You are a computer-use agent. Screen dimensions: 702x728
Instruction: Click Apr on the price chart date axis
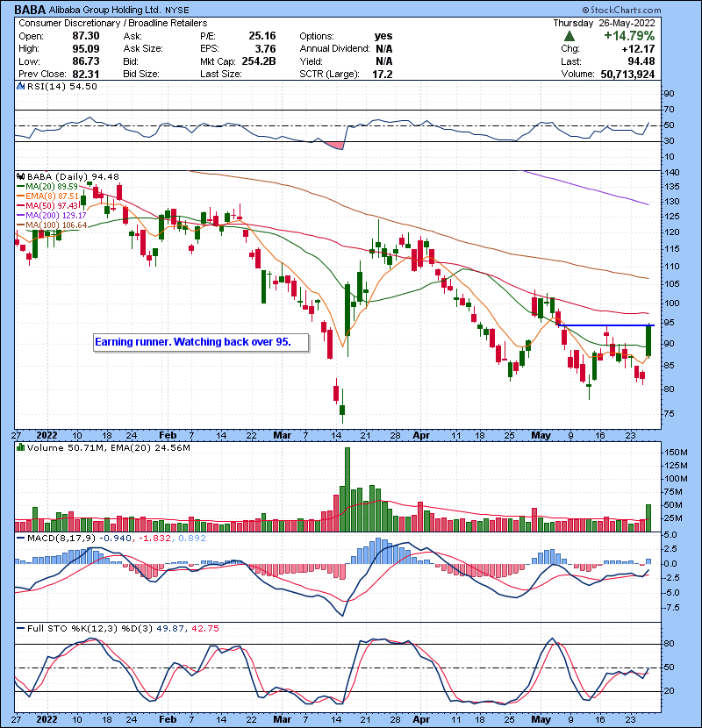[x=421, y=436]
